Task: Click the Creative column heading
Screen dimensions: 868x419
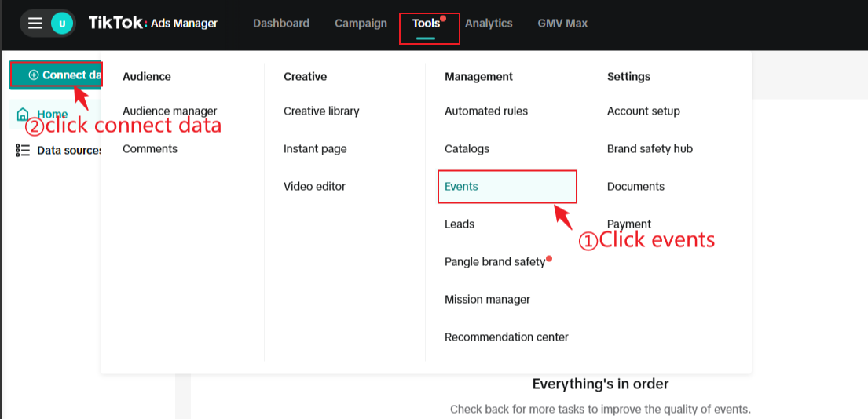Action: [x=306, y=76]
